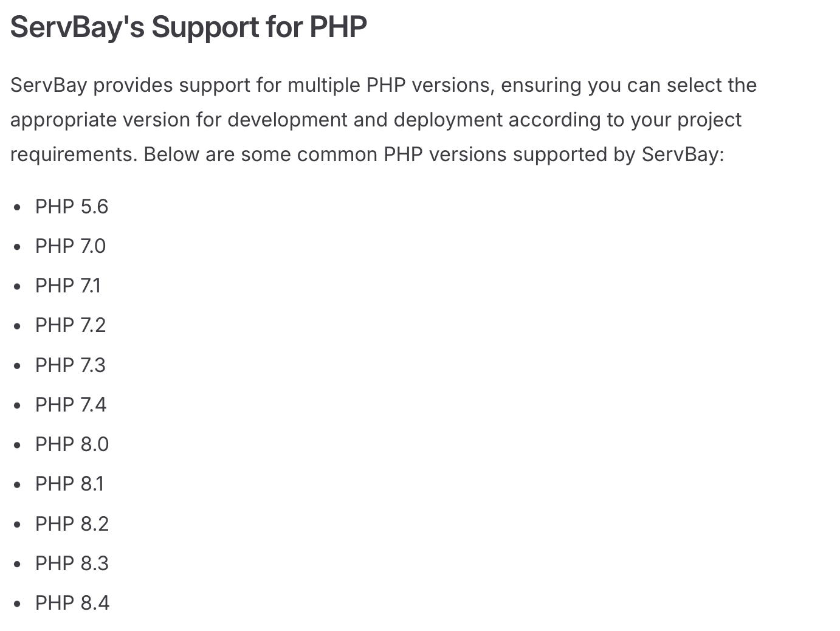
Task: Click the PHP 5.6 list item
Action: [71, 207]
